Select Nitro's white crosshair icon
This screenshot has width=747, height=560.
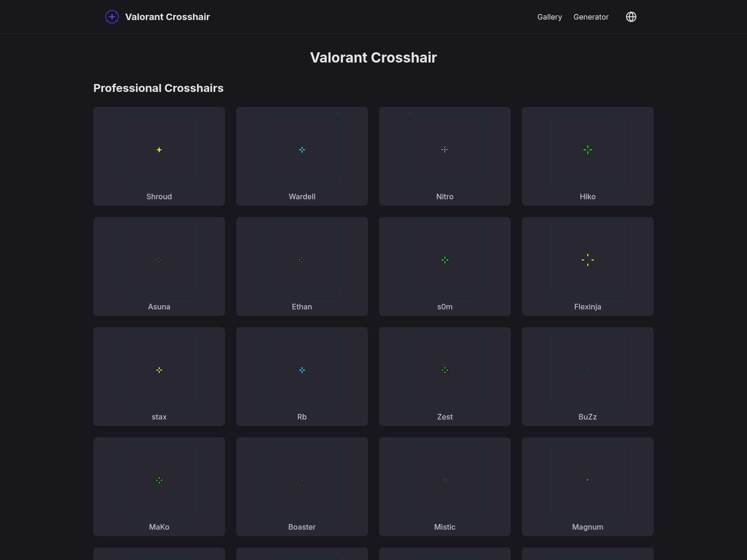[x=444, y=150]
